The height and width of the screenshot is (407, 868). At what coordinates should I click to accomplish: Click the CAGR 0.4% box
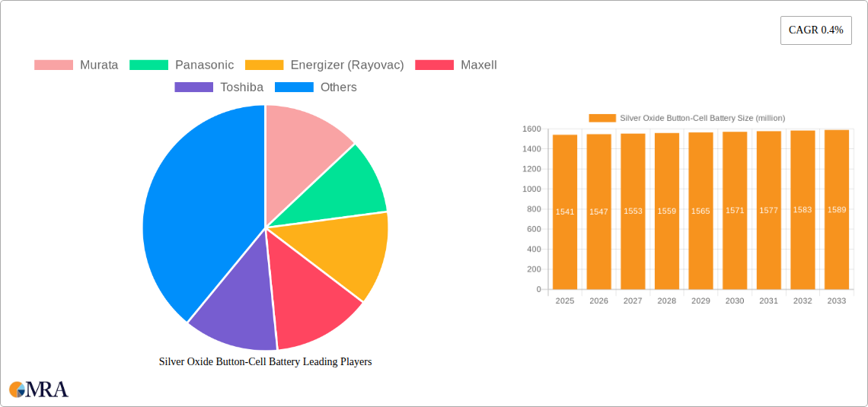click(x=816, y=30)
